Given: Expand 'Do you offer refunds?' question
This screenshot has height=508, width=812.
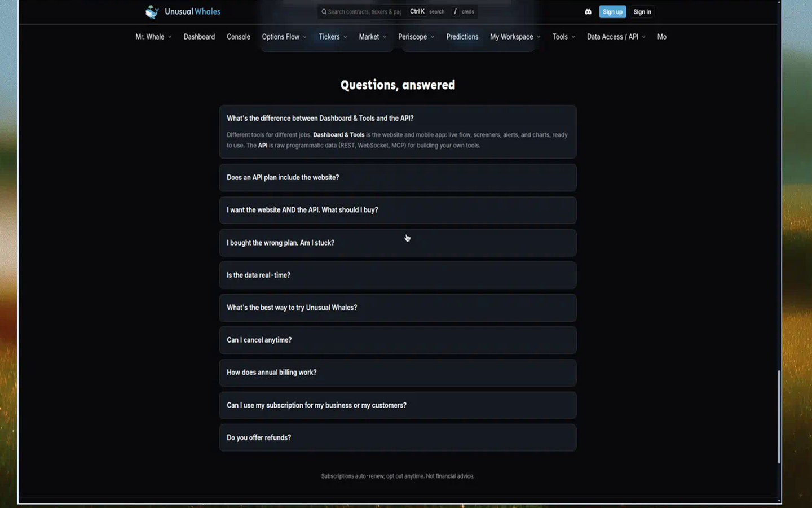Looking at the screenshot, I should [x=398, y=438].
